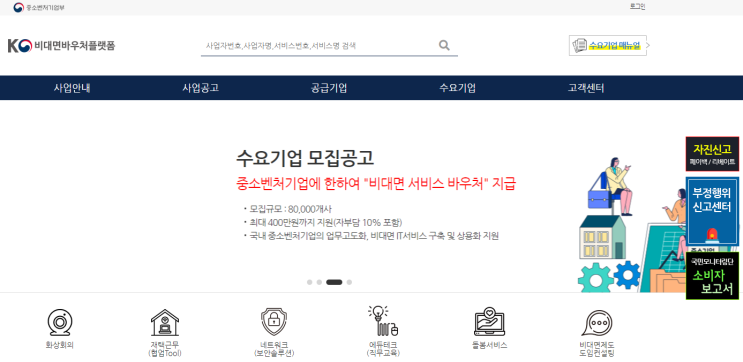Open the 비대면제도 도입컨설팅 speech bubble icon

click(597, 323)
